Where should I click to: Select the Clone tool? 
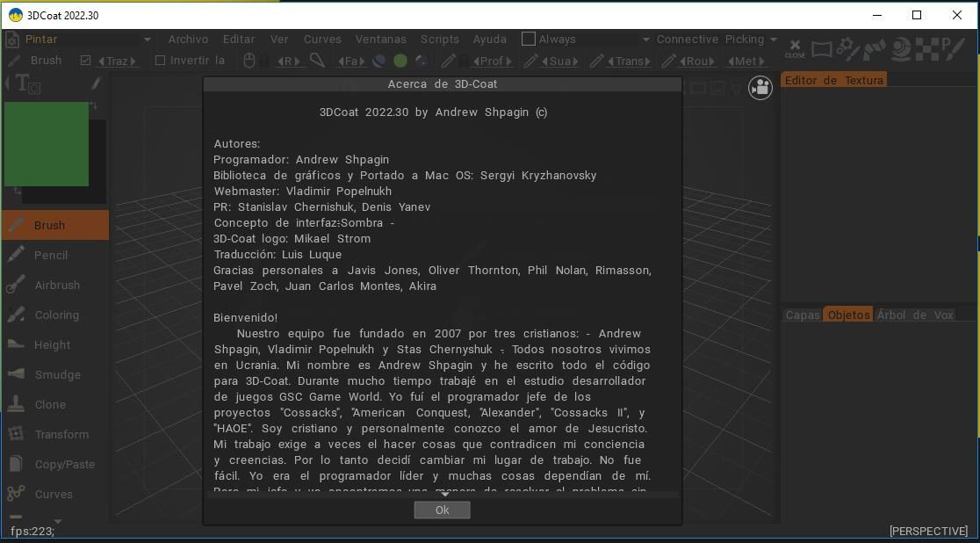pyautogui.click(x=55, y=405)
